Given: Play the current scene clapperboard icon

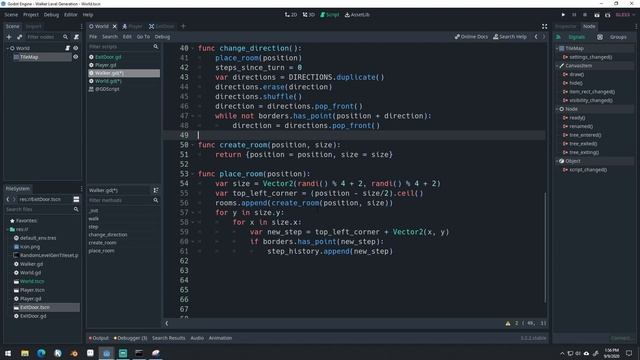Looking at the screenshot, I should pos(597,15).
